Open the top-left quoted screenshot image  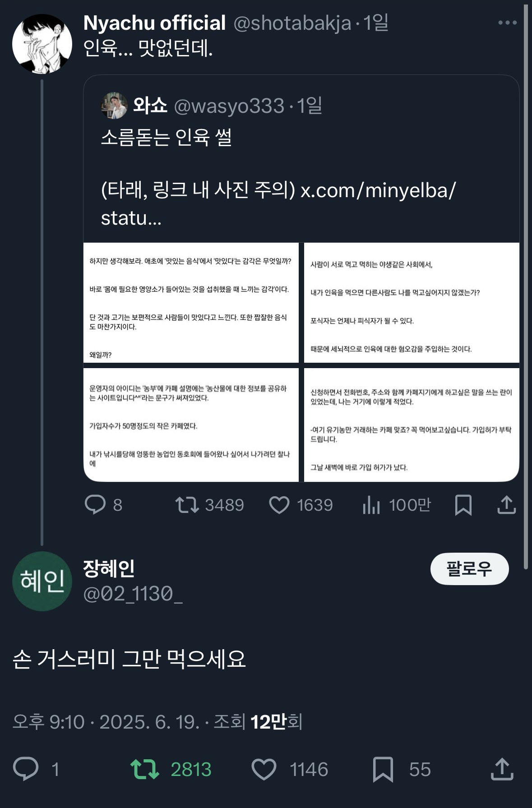pyautogui.click(x=191, y=303)
